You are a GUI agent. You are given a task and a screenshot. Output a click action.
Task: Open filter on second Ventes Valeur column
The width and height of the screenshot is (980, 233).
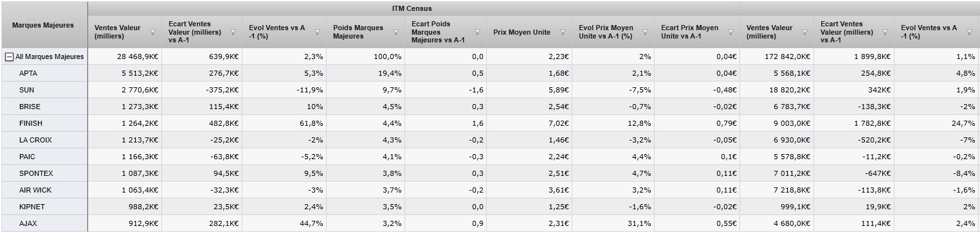click(805, 32)
